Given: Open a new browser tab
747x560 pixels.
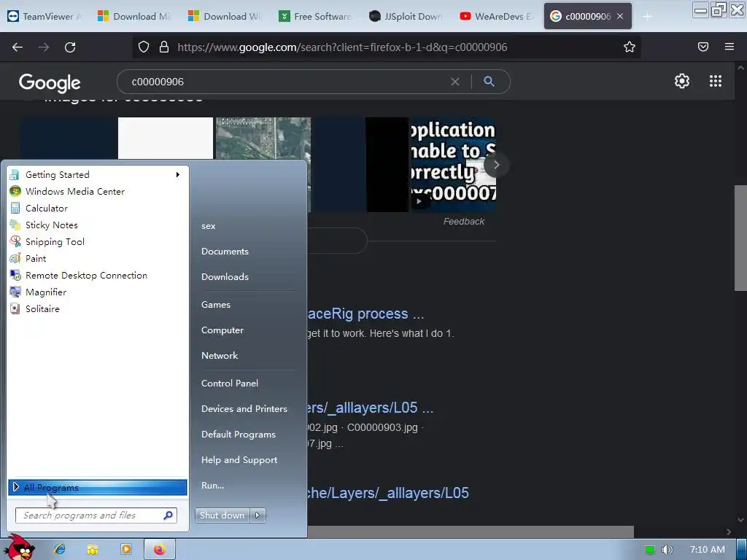Looking at the screenshot, I should point(647,17).
